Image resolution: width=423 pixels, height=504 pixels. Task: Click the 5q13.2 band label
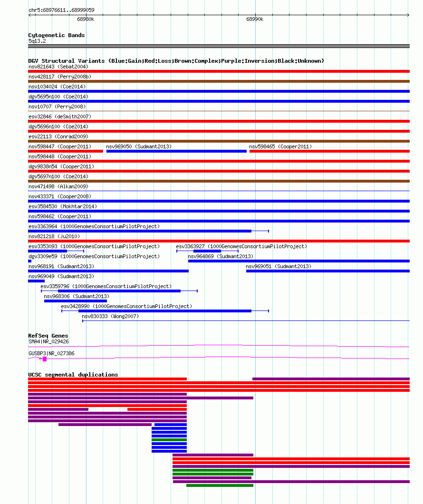37,41
